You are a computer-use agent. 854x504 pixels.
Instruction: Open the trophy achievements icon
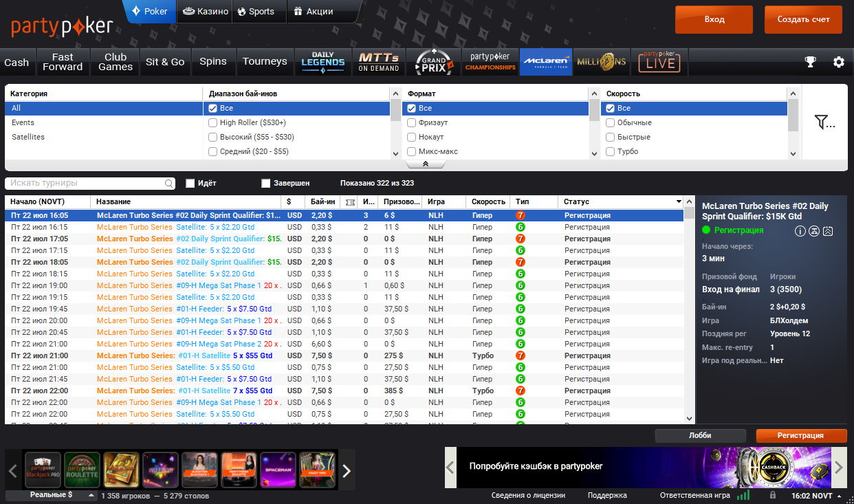811,62
